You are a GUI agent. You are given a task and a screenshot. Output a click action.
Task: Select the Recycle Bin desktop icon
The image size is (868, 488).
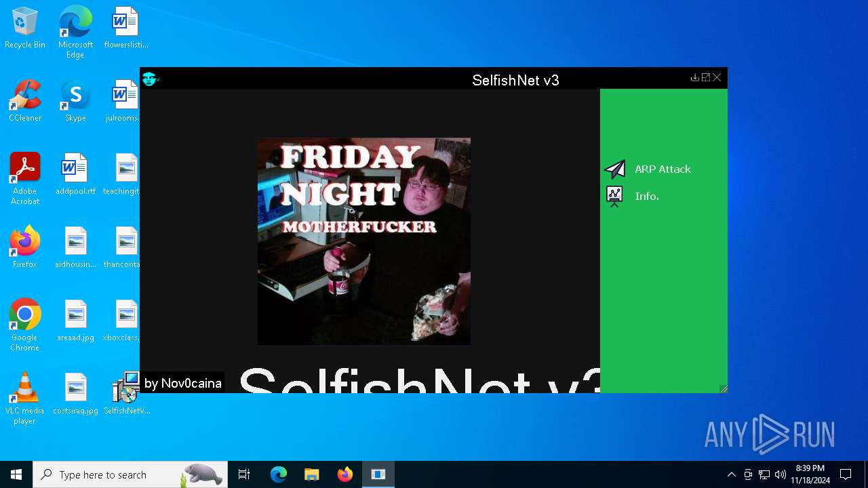(x=25, y=29)
